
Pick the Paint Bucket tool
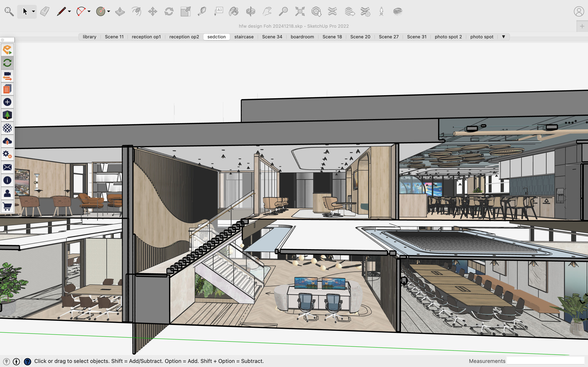[234, 11]
